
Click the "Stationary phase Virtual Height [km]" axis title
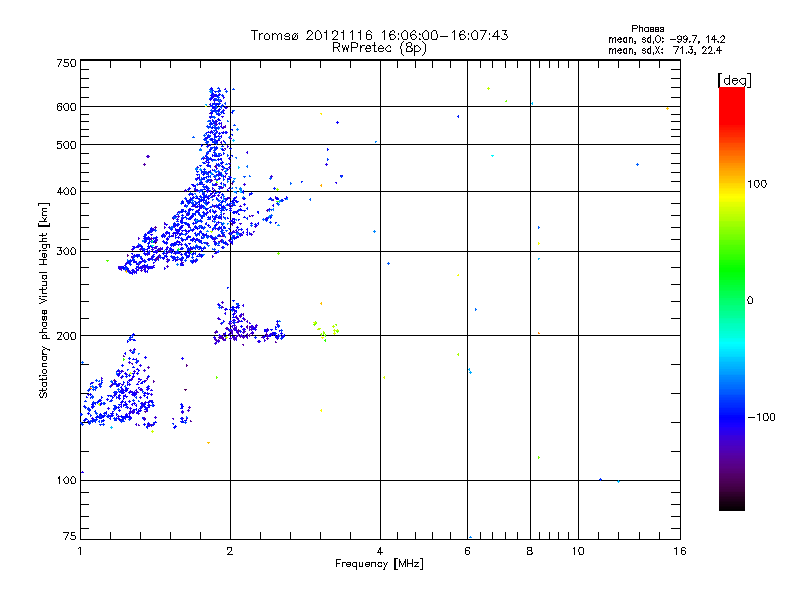point(44,300)
